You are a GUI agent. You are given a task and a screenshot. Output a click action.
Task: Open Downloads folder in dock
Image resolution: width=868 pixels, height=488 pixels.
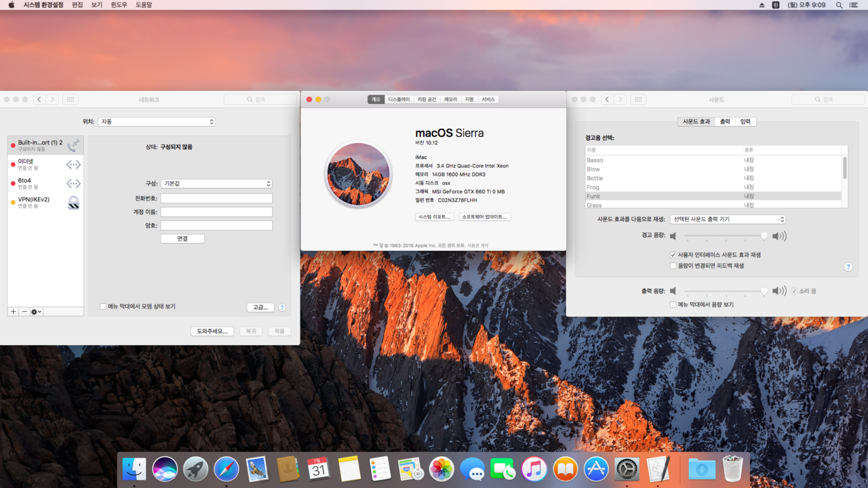[701, 469]
